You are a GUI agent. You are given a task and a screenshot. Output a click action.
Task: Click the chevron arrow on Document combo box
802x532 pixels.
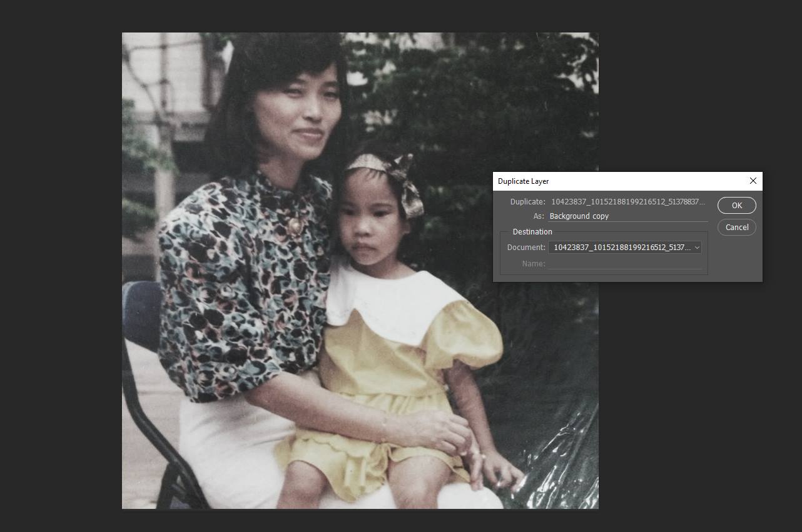pyautogui.click(x=697, y=248)
